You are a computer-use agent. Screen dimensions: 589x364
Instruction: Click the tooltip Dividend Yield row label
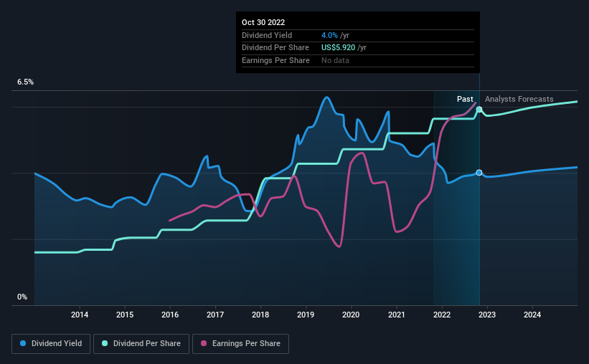click(x=267, y=35)
